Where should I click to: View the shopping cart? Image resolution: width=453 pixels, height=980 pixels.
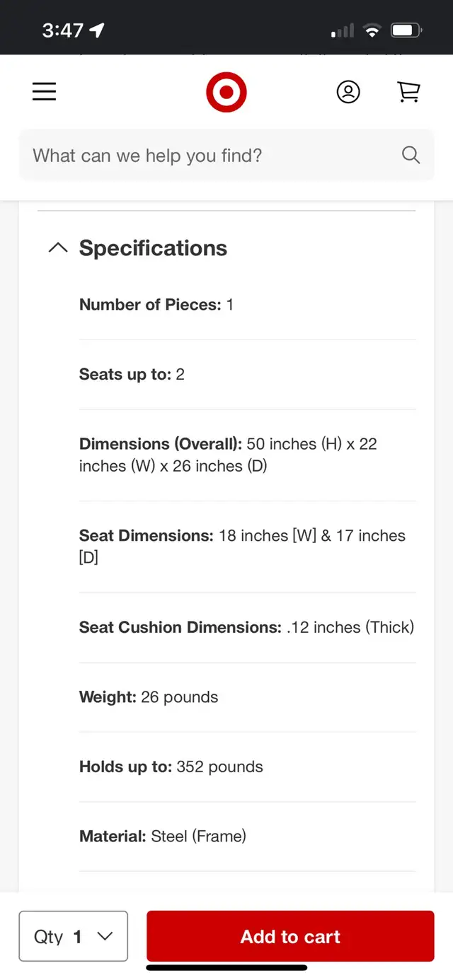(x=408, y=92)
